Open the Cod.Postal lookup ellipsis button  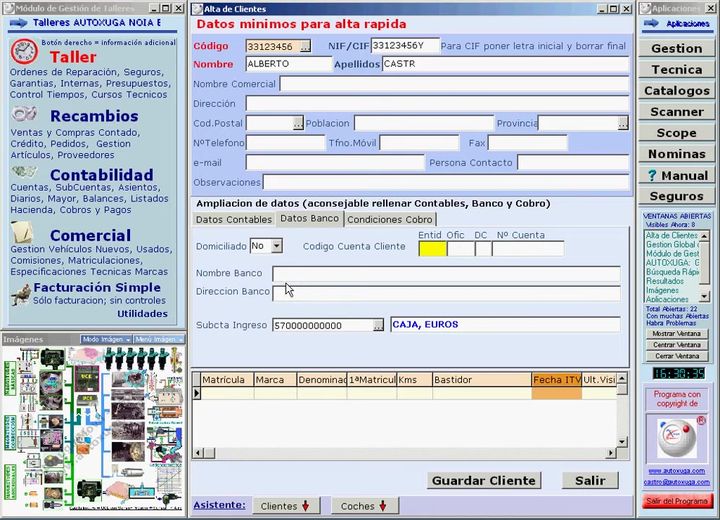coord(298,123)
